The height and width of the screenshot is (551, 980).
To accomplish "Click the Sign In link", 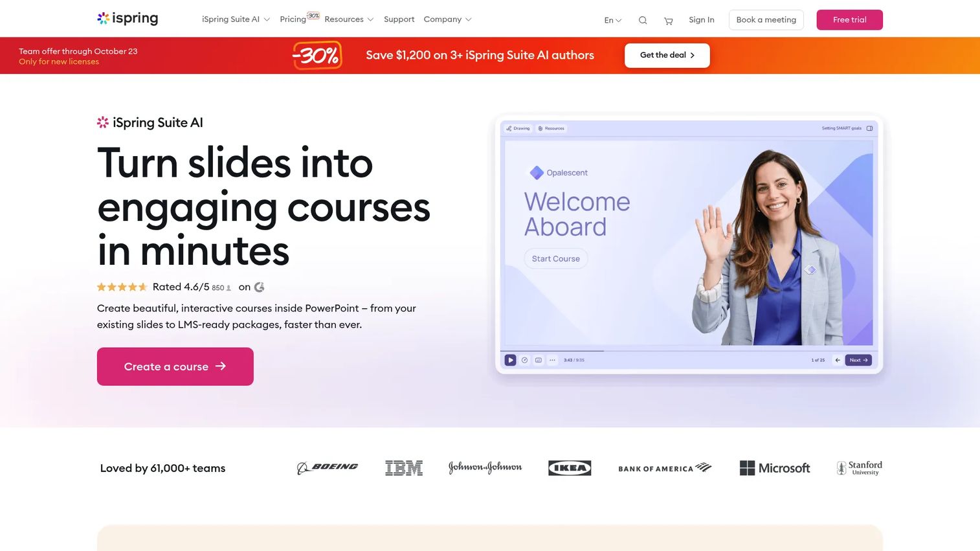I will click(x=702, y=19).
